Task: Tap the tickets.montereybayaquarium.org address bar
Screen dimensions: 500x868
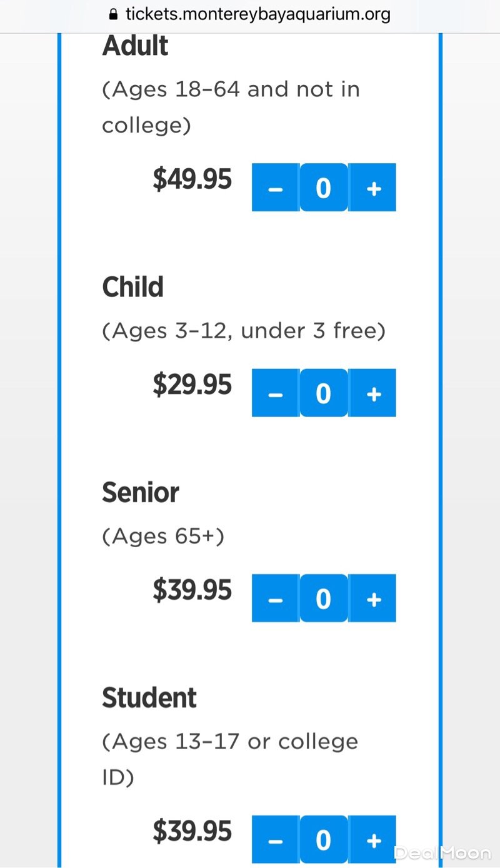Action: click(257, 14)
